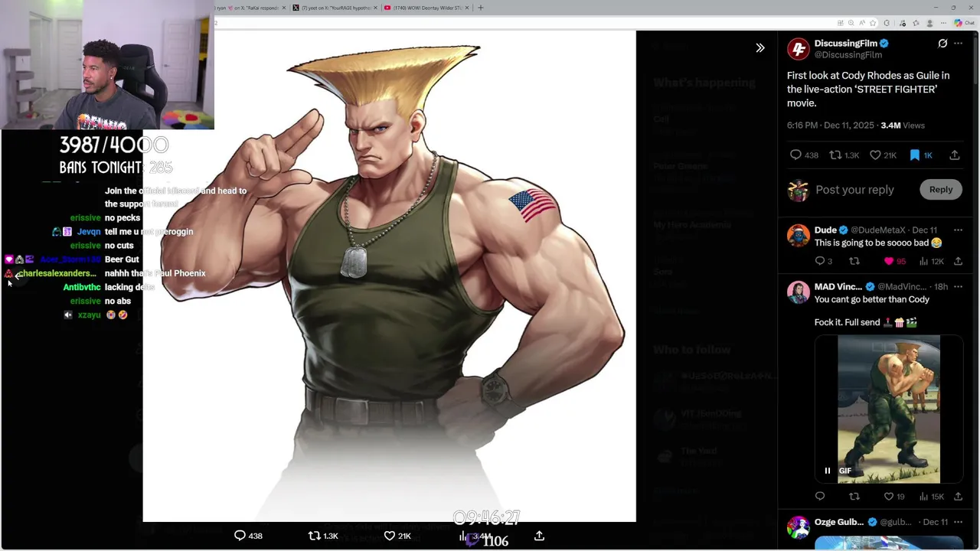Click repost icon with 1.3K below the image

click(322, 536)
